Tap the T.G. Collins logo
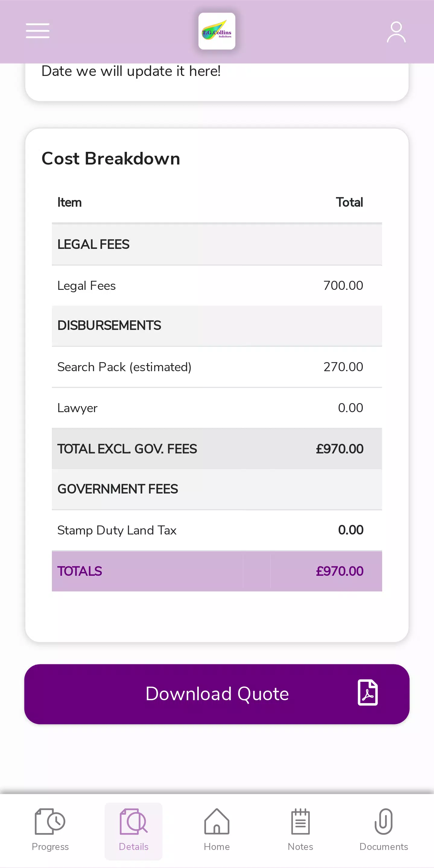This screenshot has height=868, width=434. click(x=217, y=31)
